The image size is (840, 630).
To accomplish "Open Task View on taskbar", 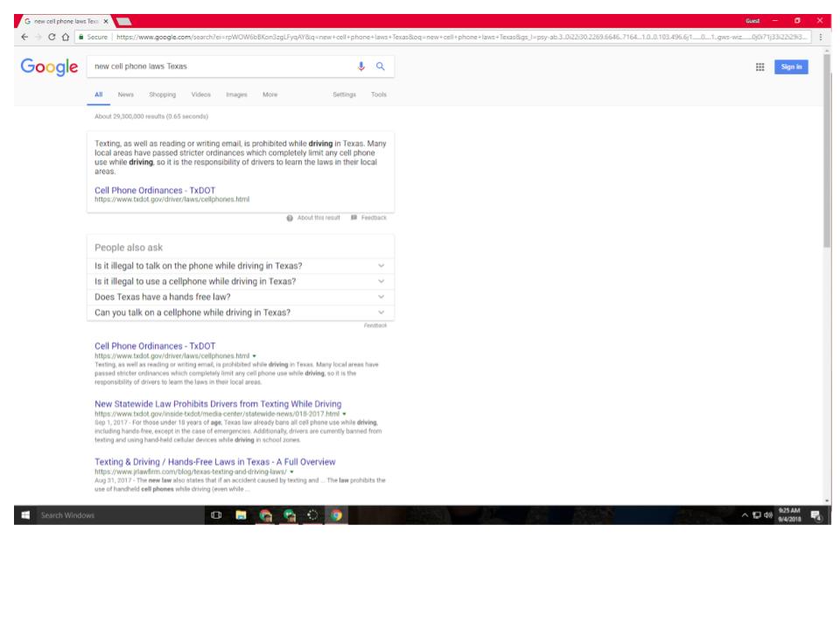I will click(x=216, y=514).
